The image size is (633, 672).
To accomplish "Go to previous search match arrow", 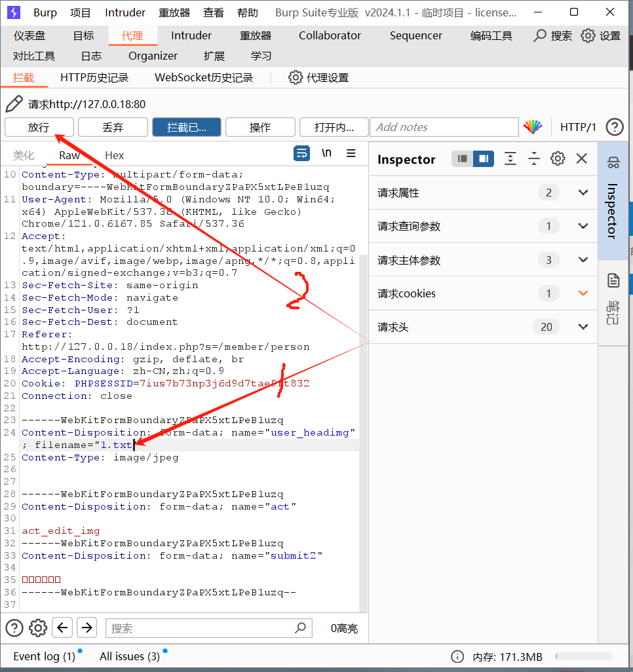I will tap(62, 628).
